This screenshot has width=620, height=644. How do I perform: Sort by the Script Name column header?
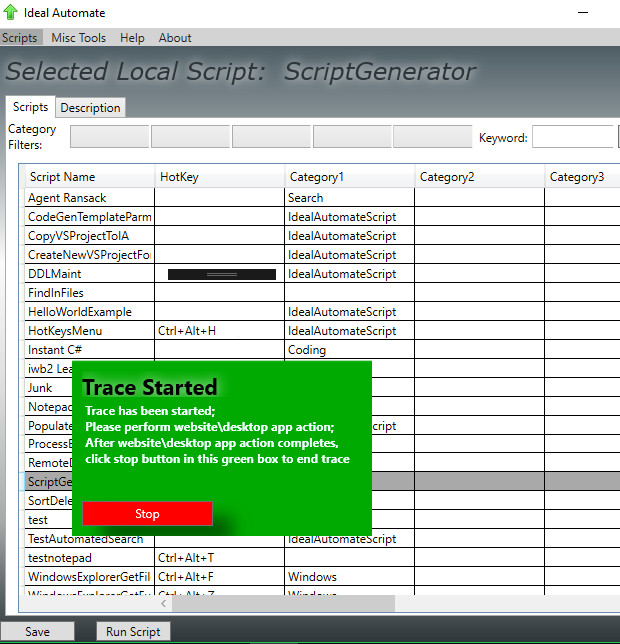coord(90,177)
